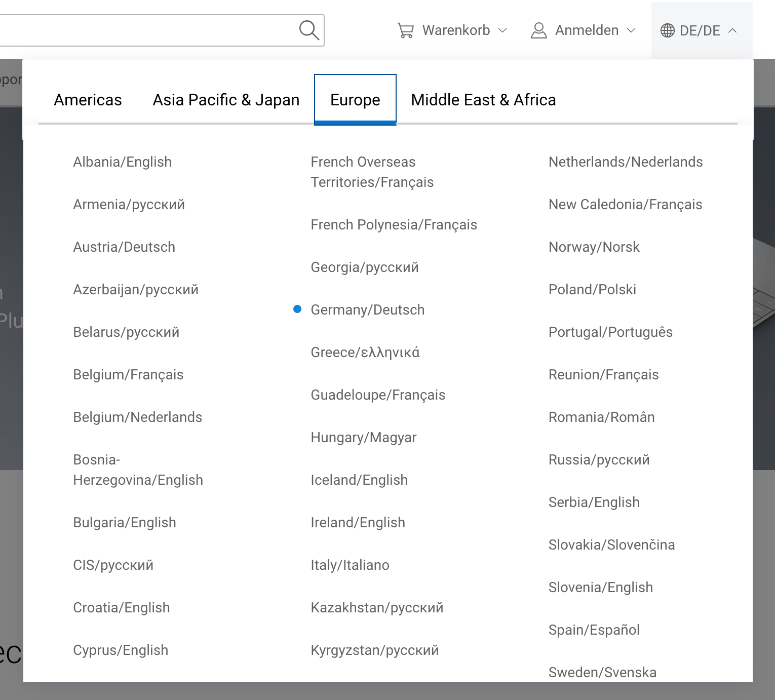Switch to the Americas tab
The height and width of the screenshot is (700, 775).
(88, 100)
